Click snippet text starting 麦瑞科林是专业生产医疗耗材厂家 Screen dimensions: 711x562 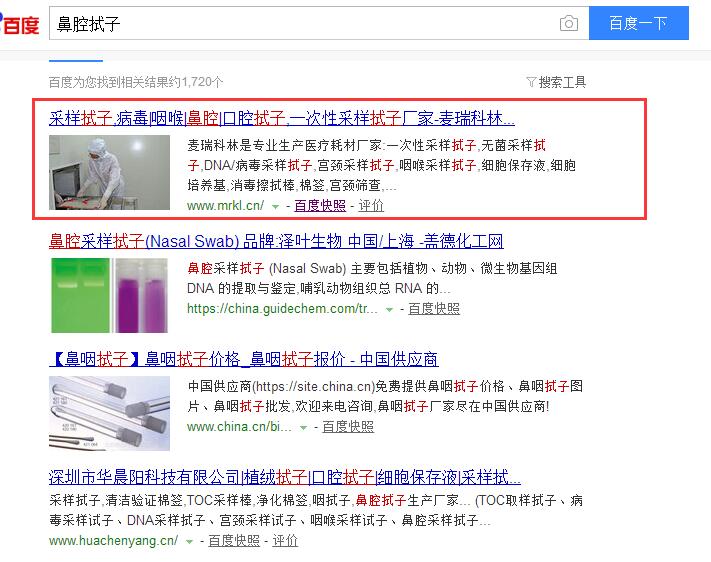coord(381,166)
